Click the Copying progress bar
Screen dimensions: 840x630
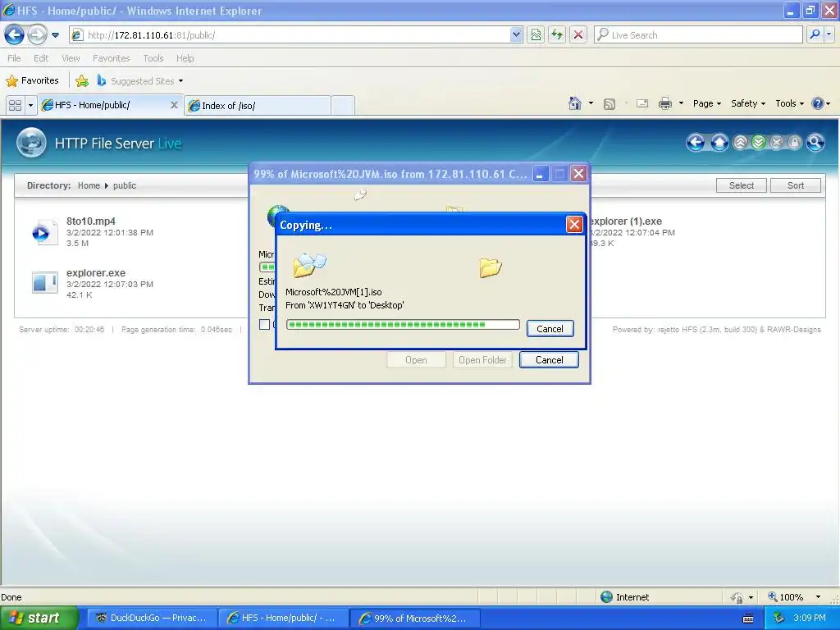403,325
